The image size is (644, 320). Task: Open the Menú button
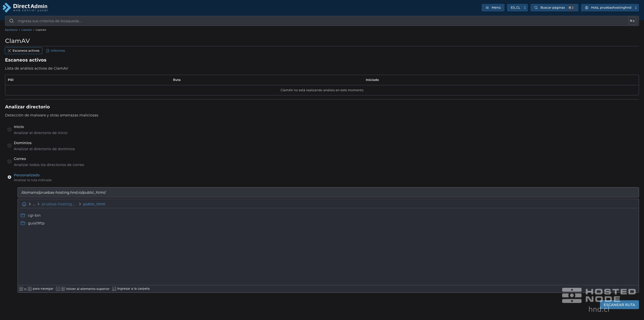[x=493, y=7]
